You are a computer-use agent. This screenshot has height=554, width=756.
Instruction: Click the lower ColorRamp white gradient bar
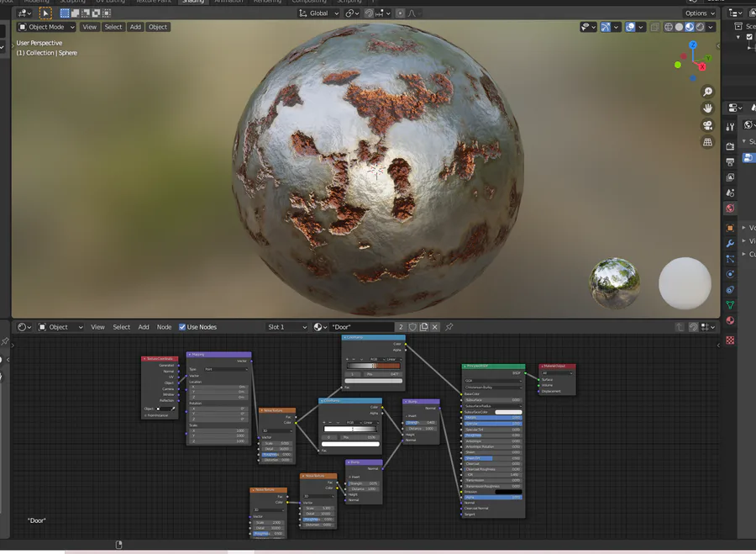(350, 429)
